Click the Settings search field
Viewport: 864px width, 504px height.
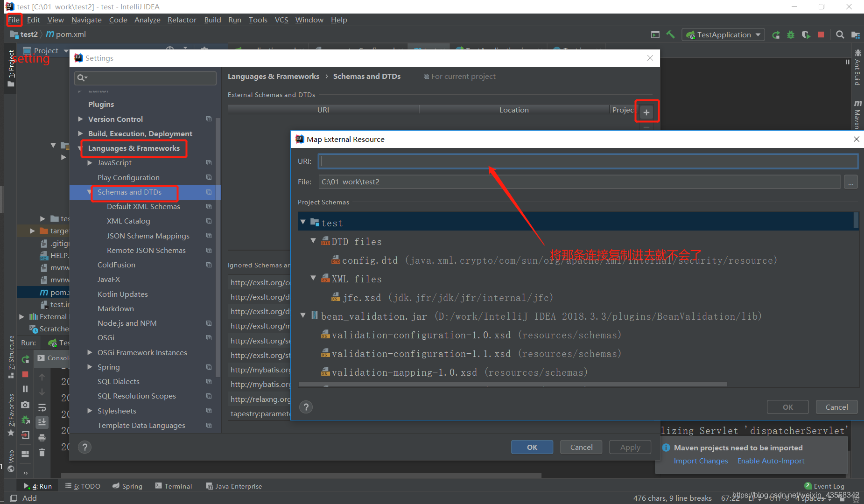click(145, 78)
